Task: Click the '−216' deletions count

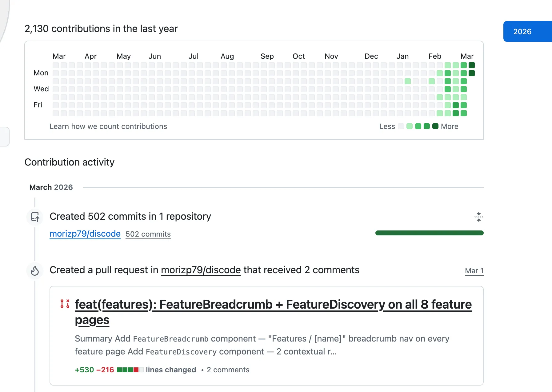Action: pyautogui.click(x=105, y=370)
